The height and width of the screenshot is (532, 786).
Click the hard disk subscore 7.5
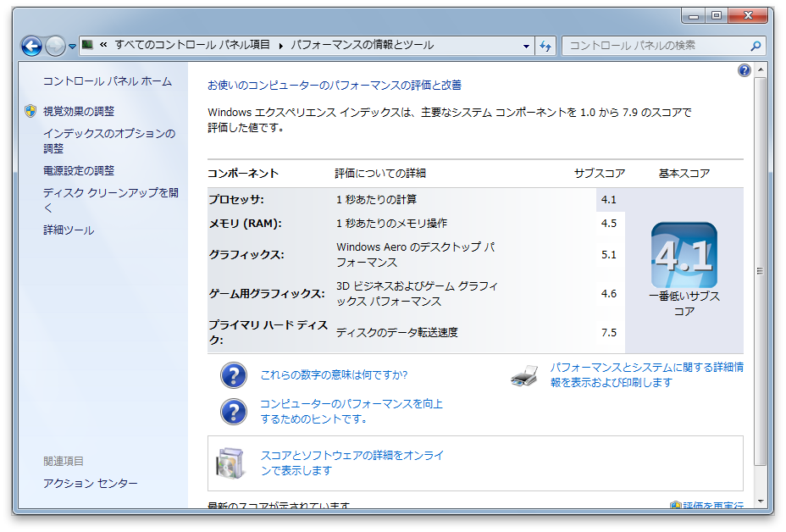coord(609,332)
